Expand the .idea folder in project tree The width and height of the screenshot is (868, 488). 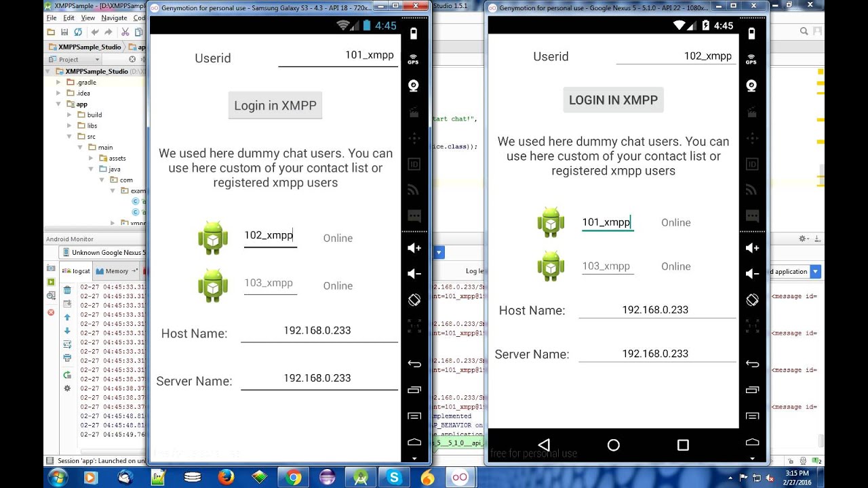[59, 94]
